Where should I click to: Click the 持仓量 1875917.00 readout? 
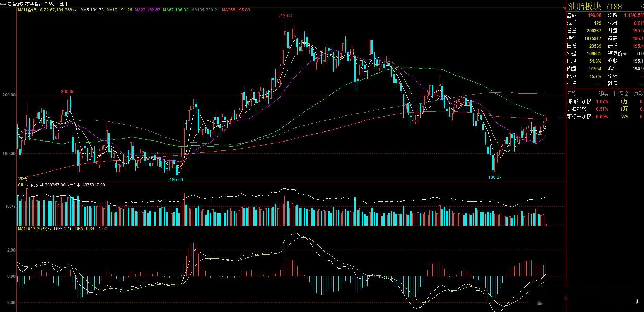point(87,185)
